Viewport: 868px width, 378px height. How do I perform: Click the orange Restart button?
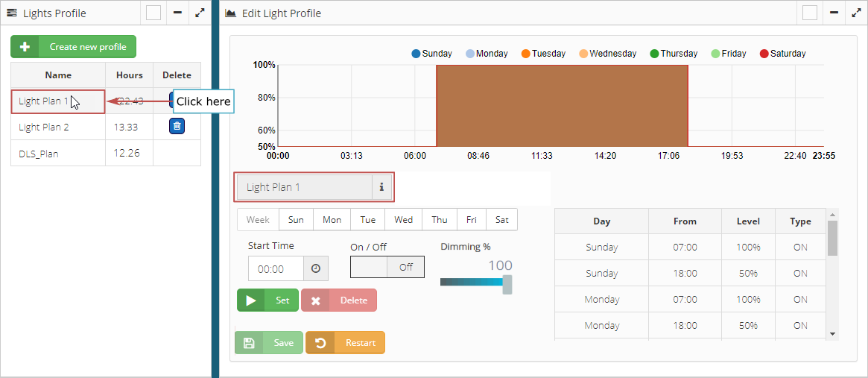pos(345,343)
